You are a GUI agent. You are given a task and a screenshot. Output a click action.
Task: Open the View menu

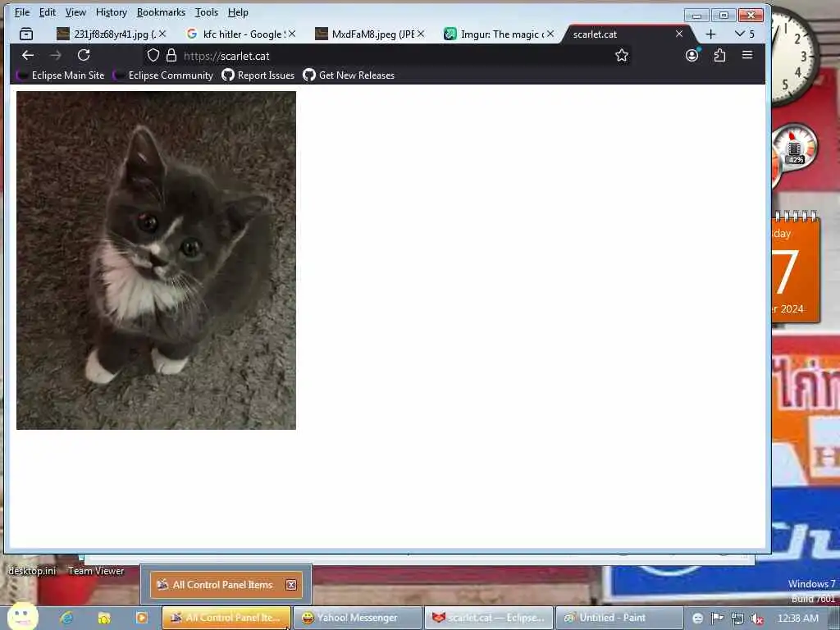point(75,11)
